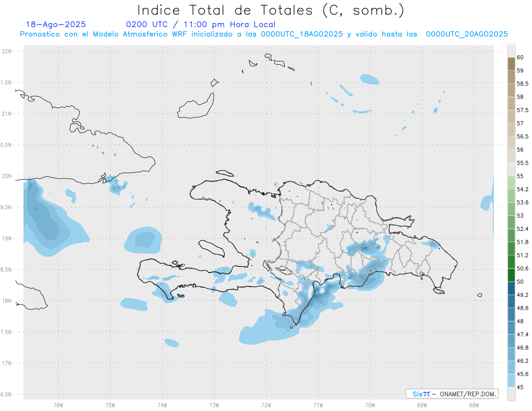This screenshot has width=532, height=411.
Task: Click the colorbar label 47.4
Action: click(522, 334)
